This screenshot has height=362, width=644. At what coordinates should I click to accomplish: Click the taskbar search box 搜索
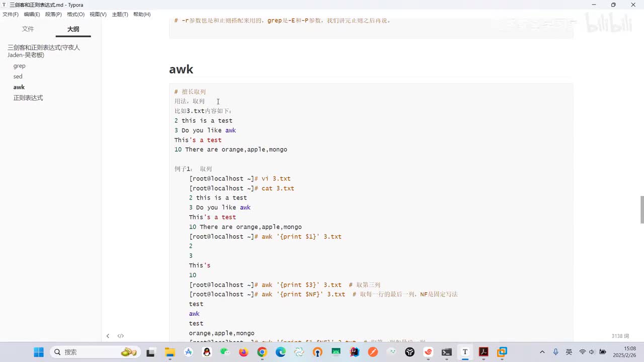(95, 352)
